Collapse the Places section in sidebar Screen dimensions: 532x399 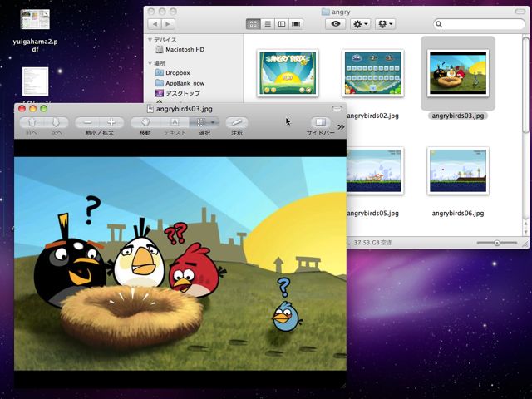pyautogui.click(x=150, y=63)
